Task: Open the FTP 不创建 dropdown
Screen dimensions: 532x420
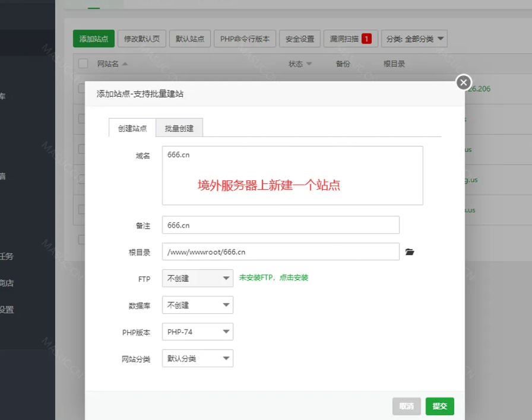Action: pyautogui.click(x=197, y=278)
